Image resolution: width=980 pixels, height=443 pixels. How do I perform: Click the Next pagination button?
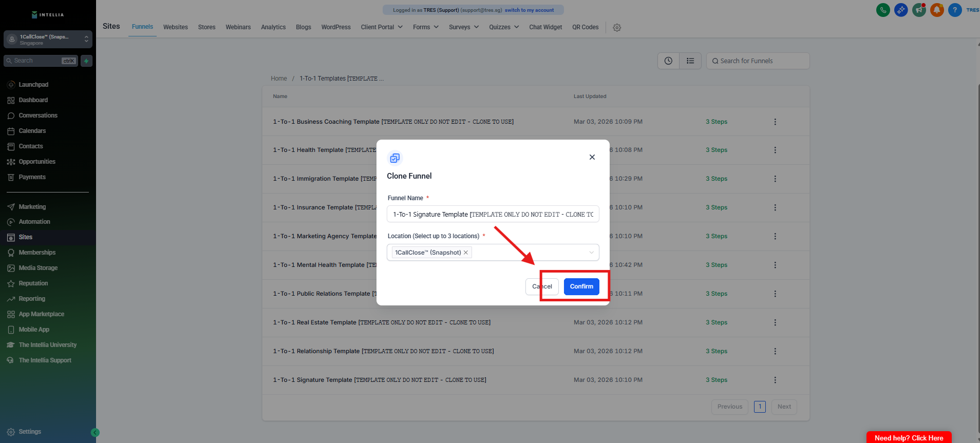[x=784, y=407]
